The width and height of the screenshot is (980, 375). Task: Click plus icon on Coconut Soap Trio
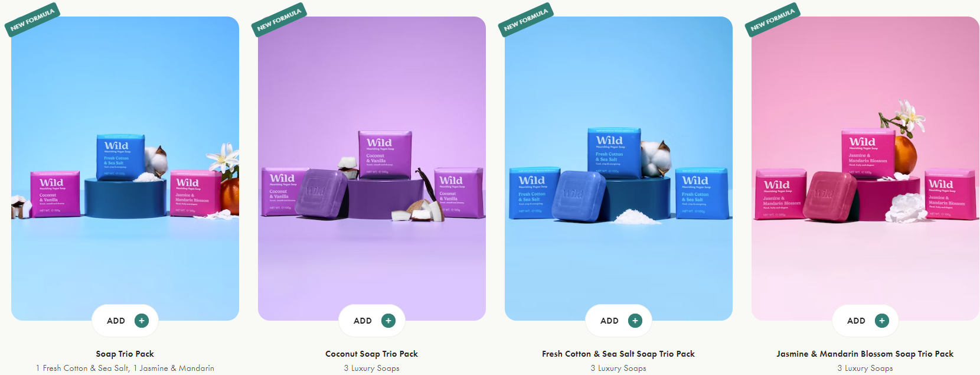pos(388,321)
